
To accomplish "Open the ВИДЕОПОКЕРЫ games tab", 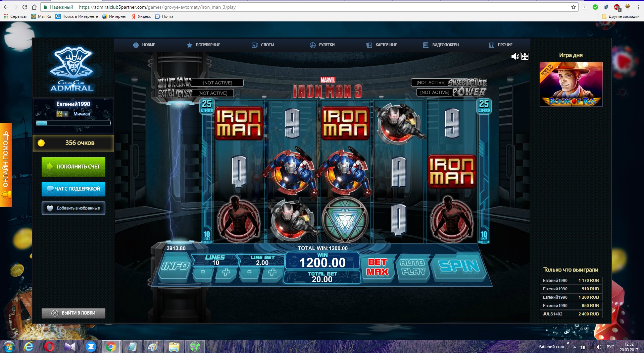I will coord(441,45).
